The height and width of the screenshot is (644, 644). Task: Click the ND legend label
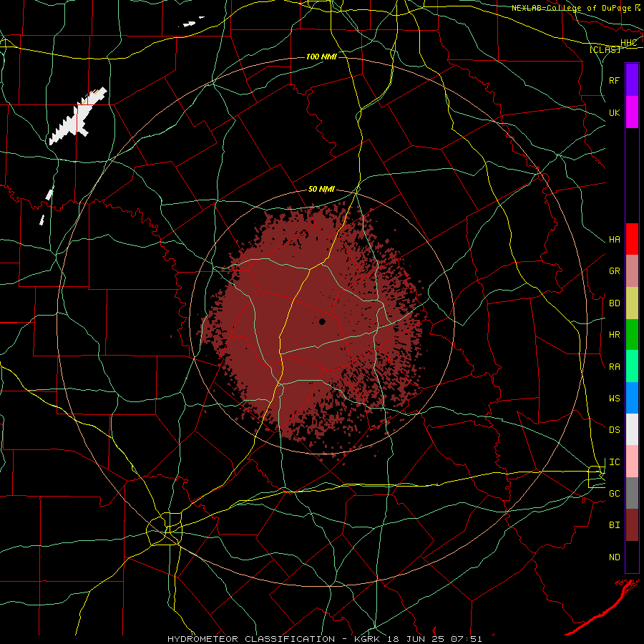(x=614, y=557)
